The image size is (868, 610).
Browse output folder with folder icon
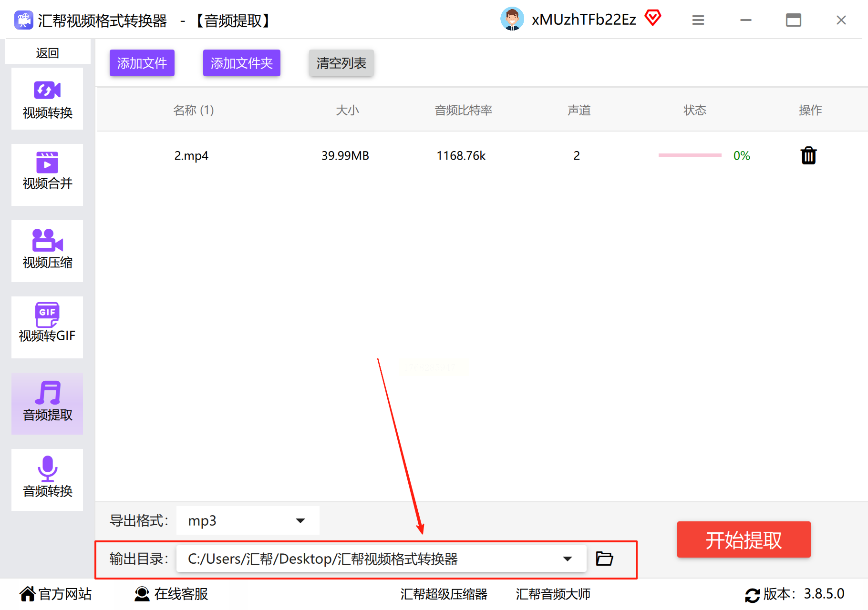[x=604, y=559]
